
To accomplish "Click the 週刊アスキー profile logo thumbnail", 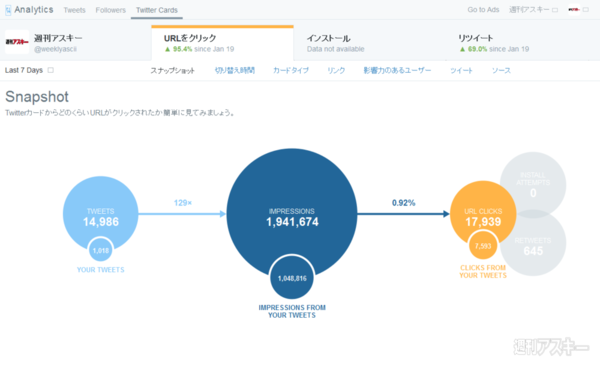I will (x=17, y=42).
